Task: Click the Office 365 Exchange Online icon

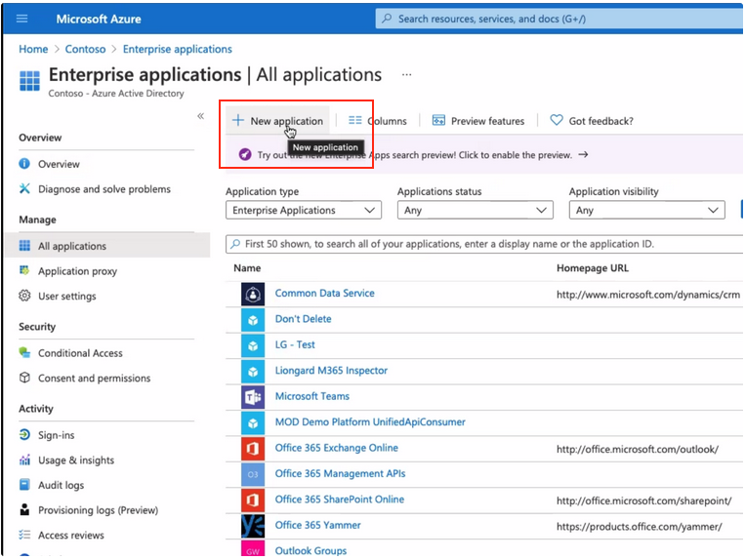Action: (253, 449)
